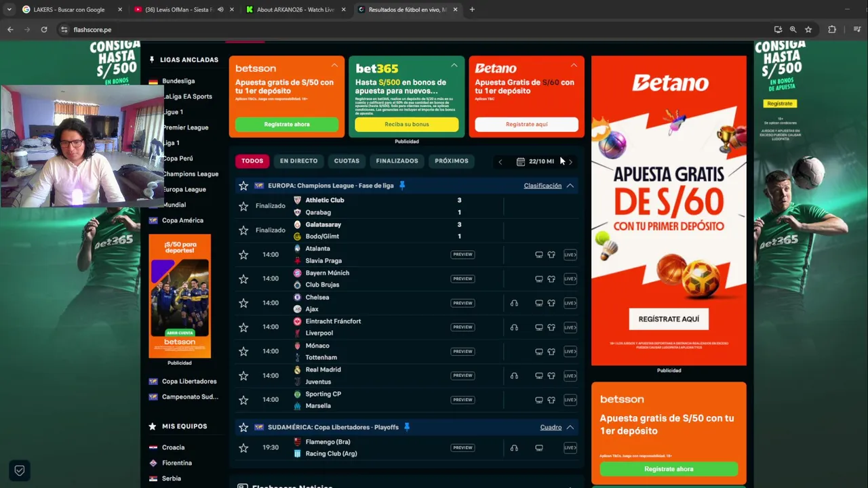Star the Athletic Club vs Qarabag match

click(243, 206)
